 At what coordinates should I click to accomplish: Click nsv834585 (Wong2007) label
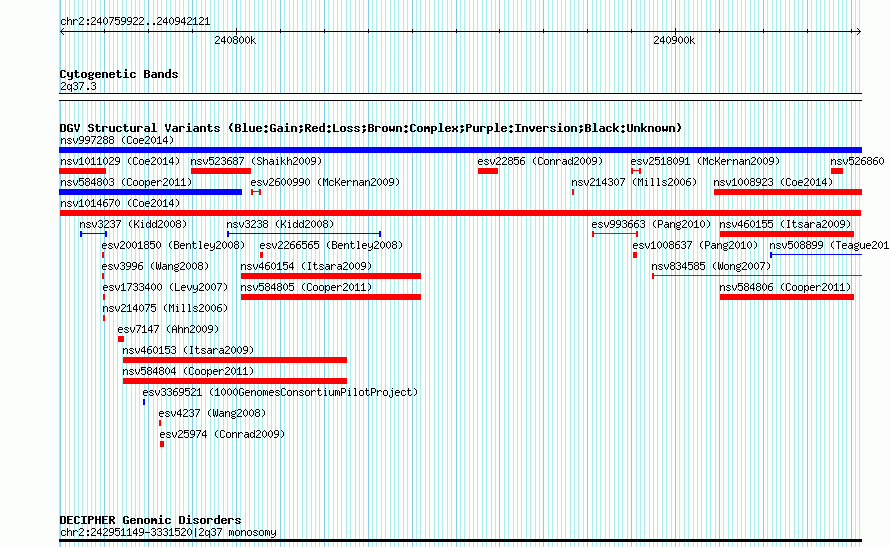click(711, 267)
